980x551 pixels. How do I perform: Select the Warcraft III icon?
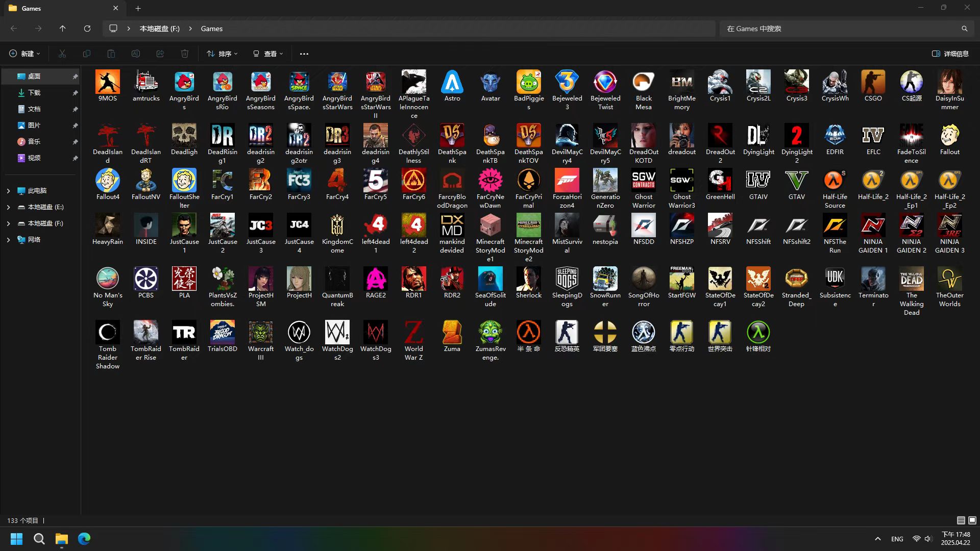[x=261, y=332]
